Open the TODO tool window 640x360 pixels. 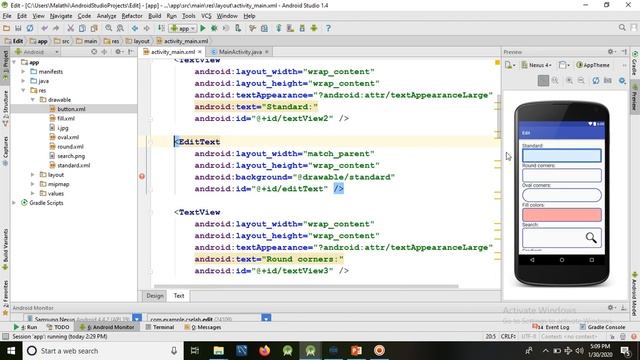[58, 327]
